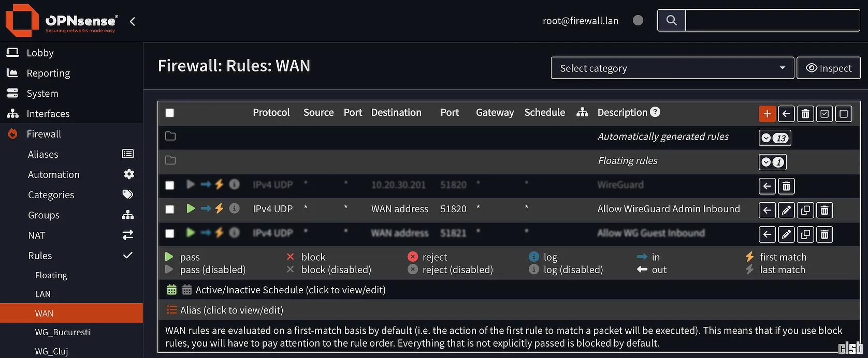Select the Allow WG Guest Inbound rule checkbox
868x358 pixels.
[x=170, y=233]
